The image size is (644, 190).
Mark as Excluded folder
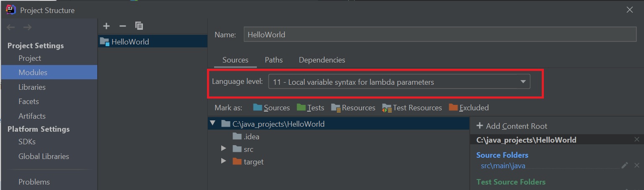[469, 108]
